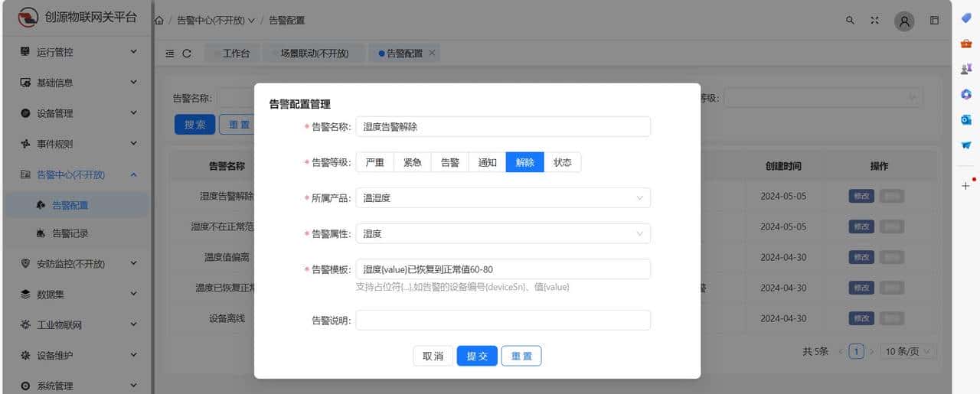Go to page 1 in pagination
This screenshot has width=980, height=394.
[857, 351]
